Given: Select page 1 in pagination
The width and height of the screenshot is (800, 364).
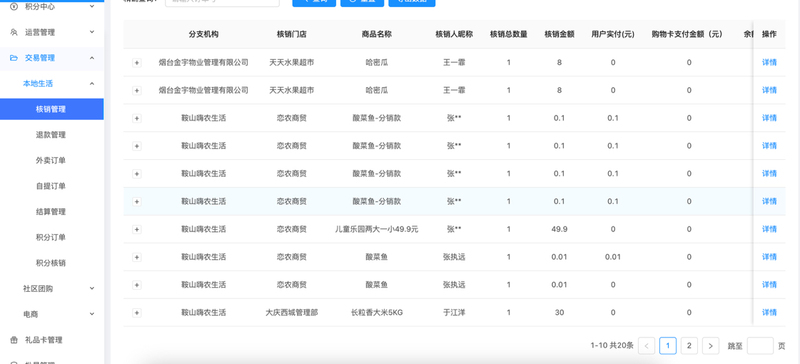Looking at the screenshot, I should tap(668, 346).
